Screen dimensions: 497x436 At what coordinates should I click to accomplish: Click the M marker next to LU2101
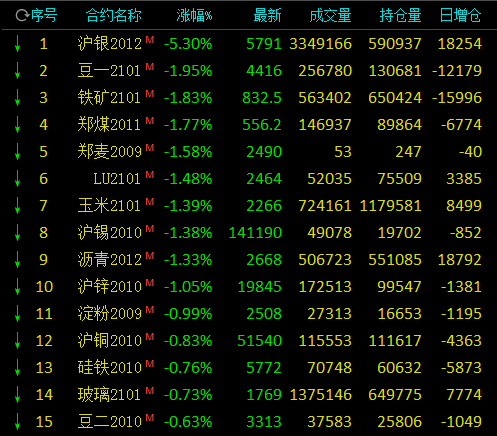(150, 175)
